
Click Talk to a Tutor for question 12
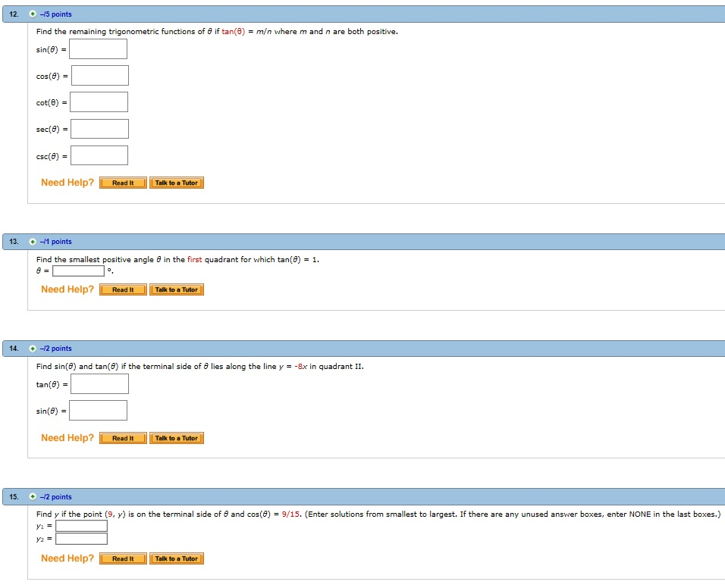[x=177, y=183]
